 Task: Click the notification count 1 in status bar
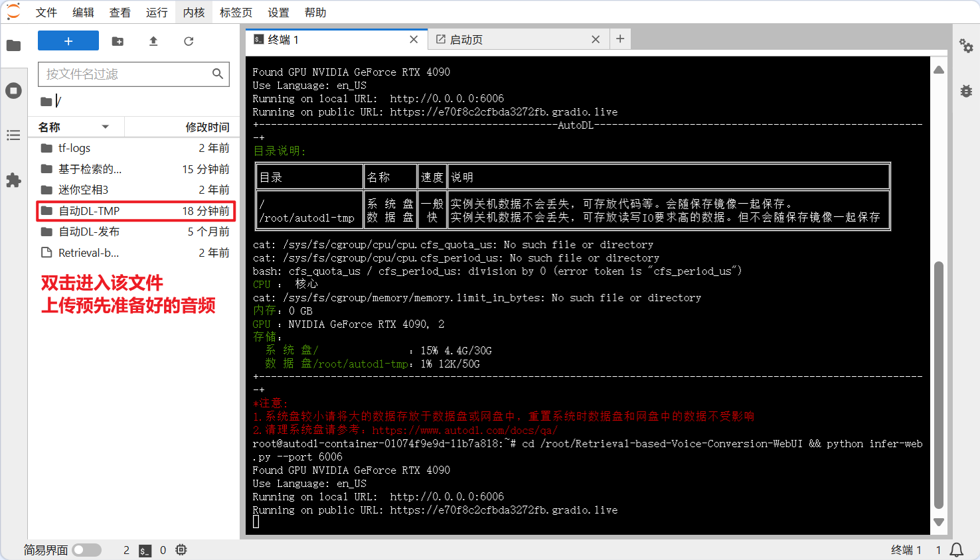(x=938, y=550)
